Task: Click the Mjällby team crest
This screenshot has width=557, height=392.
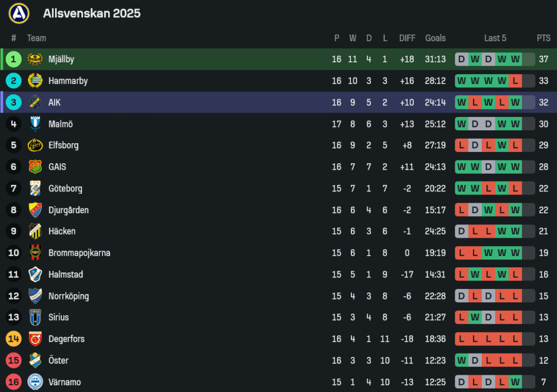Action: (35, 59)
